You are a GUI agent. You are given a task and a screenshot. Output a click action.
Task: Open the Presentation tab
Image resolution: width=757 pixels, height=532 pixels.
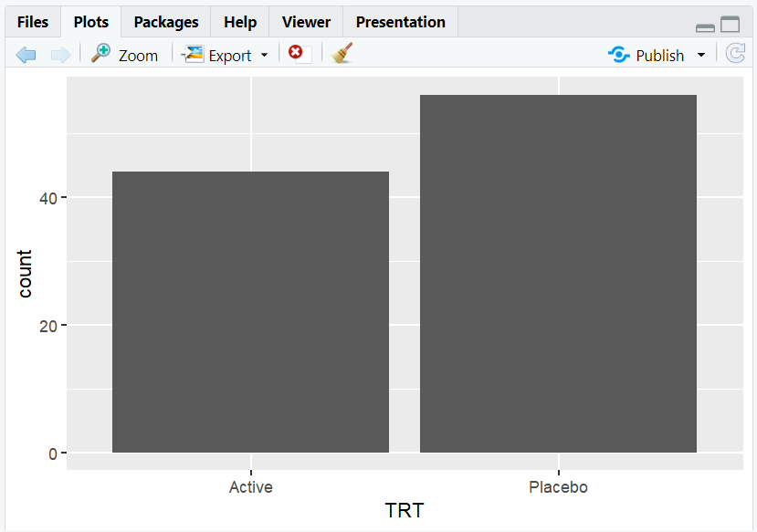point(401,22)
